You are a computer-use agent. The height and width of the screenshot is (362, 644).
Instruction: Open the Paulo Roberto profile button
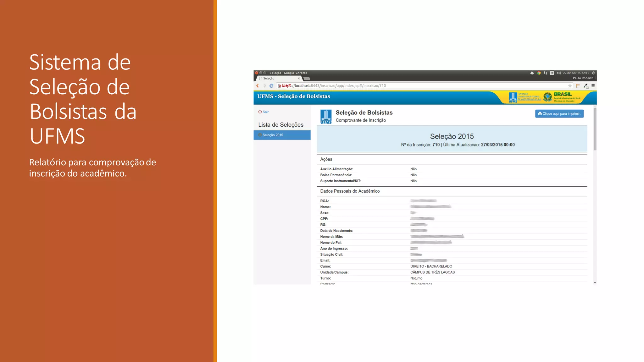pos(583,78)
